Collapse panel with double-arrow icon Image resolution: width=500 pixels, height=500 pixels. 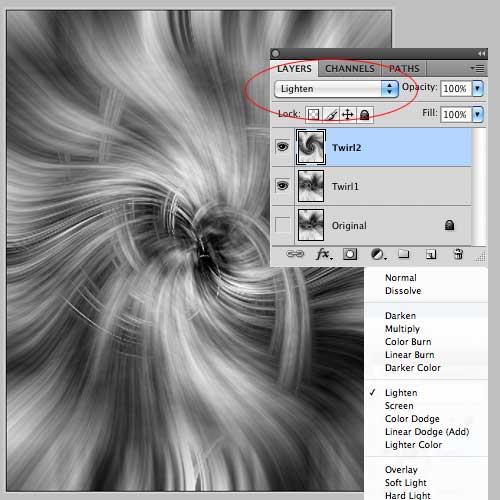tap(481, 53)
